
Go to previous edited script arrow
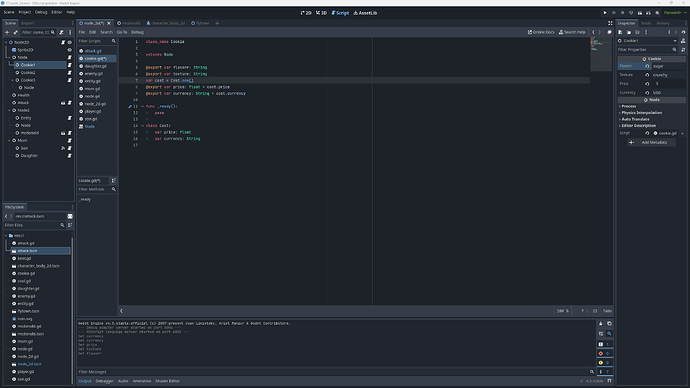pyautogui.click(x=593, y=32)
